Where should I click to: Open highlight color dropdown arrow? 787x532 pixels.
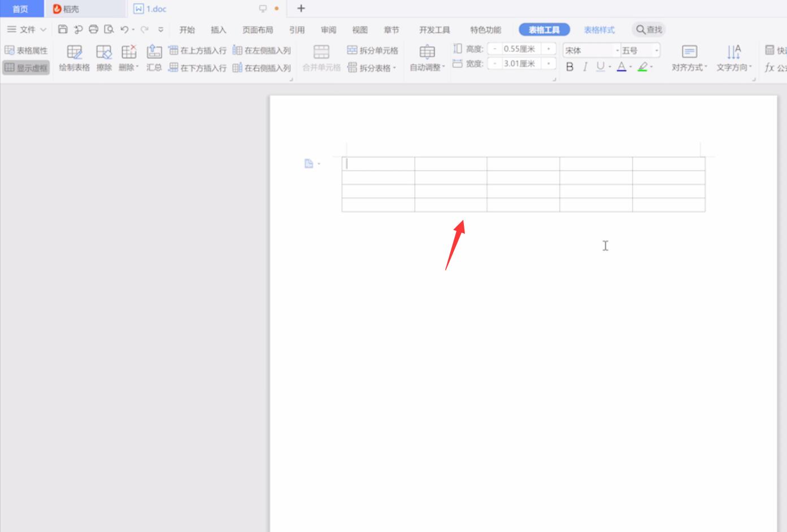click(652, 67)
